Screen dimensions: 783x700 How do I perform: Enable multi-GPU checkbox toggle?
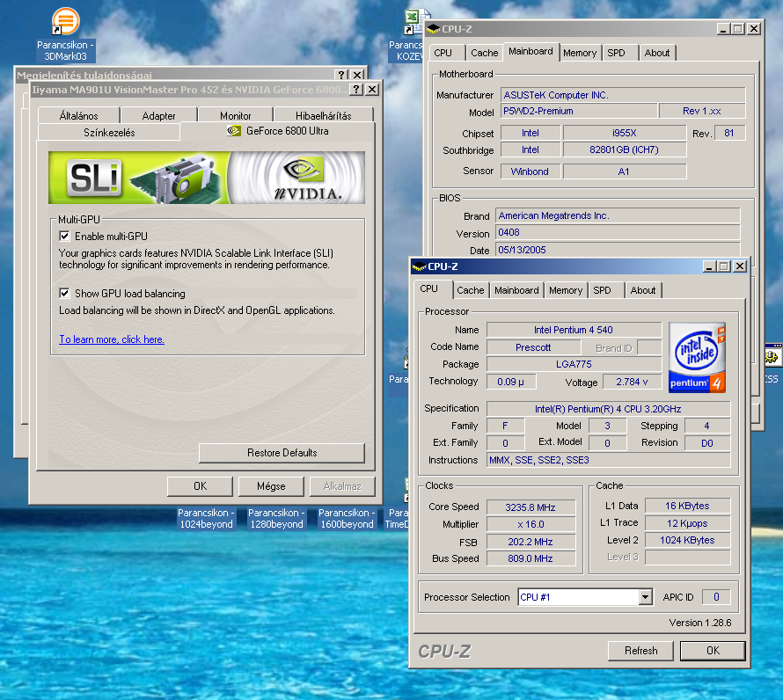click(x=64, y=236)
